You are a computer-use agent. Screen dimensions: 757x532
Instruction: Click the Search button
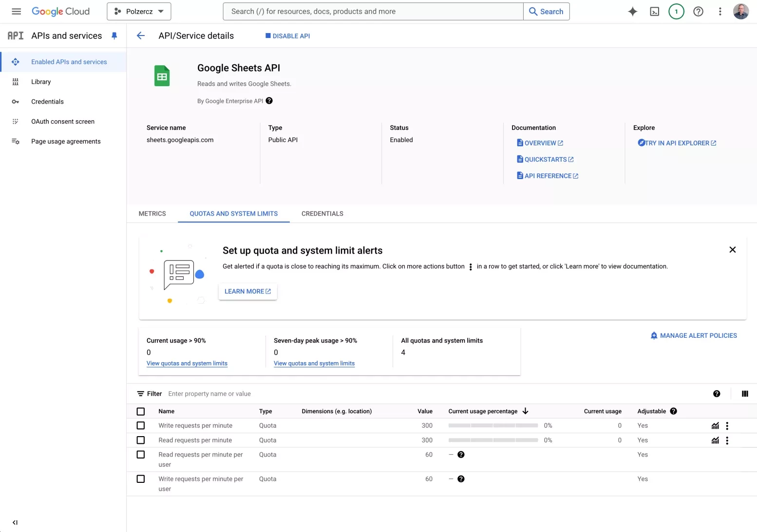tap(546, 11)
